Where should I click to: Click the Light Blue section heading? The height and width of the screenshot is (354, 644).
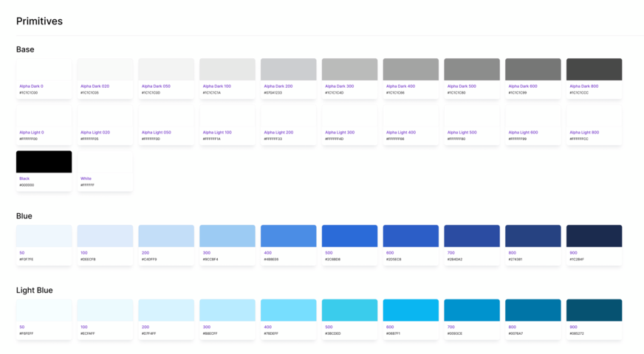point(35,291)
